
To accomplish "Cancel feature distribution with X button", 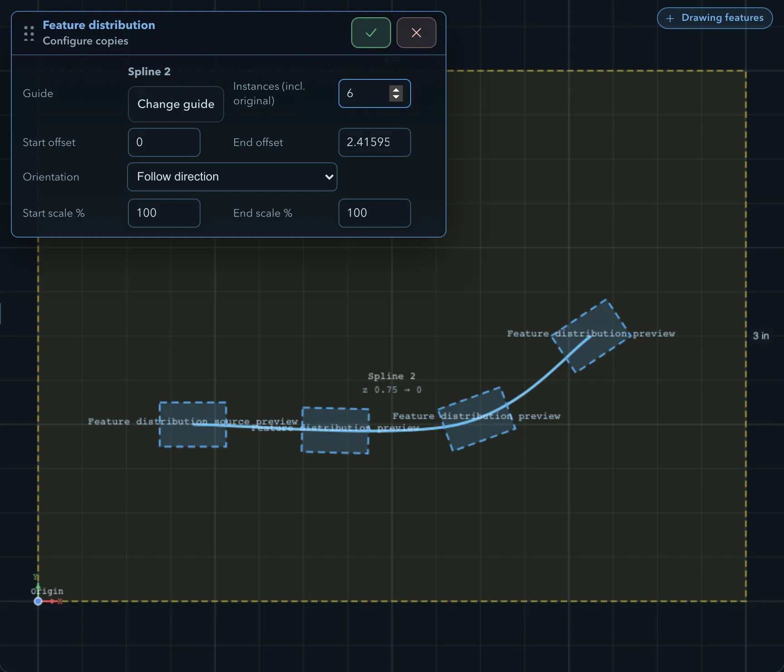I will [x=416, y=33].
